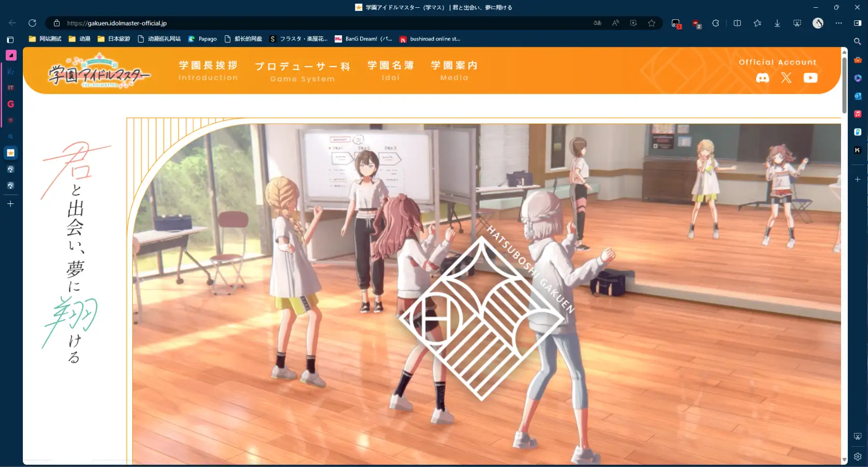This screenshot has height=467, width=868.
Task: Open the Outlook icon in Edge sidebar
Action: pyautogui.click(x=858, y=96)
